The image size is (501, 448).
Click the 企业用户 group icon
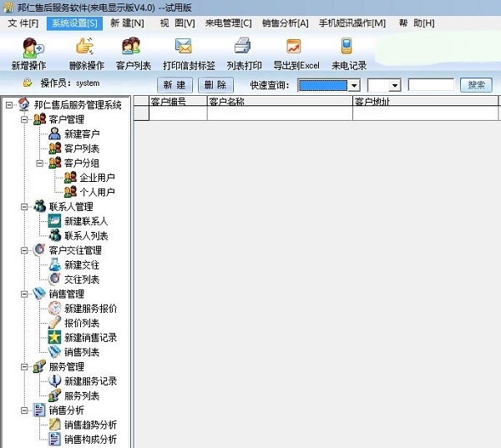coord(70,177)
